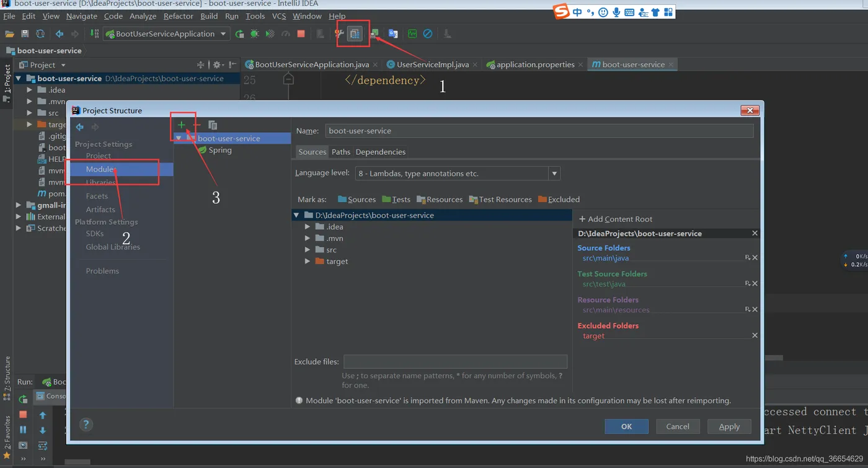This screenshot has height=468, width=868.
Task: Toggle soft-wrap icon in Run console
Action: click(x=43, y=445)
